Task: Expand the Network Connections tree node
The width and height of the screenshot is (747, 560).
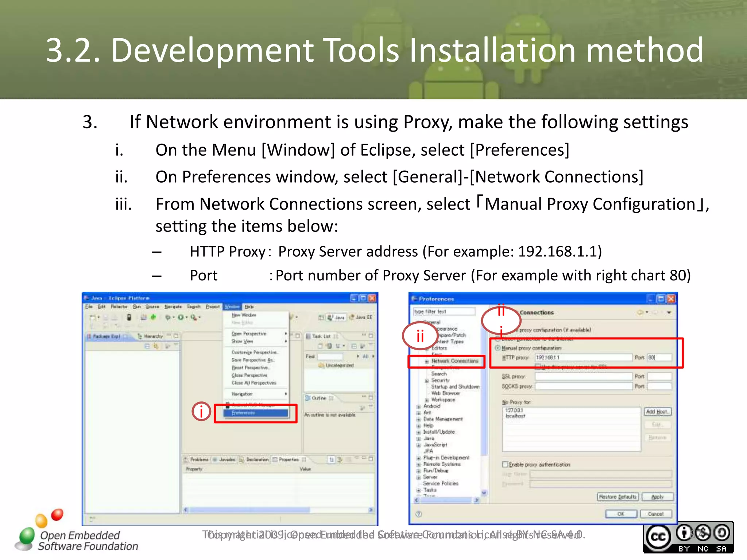Action: 426,361
